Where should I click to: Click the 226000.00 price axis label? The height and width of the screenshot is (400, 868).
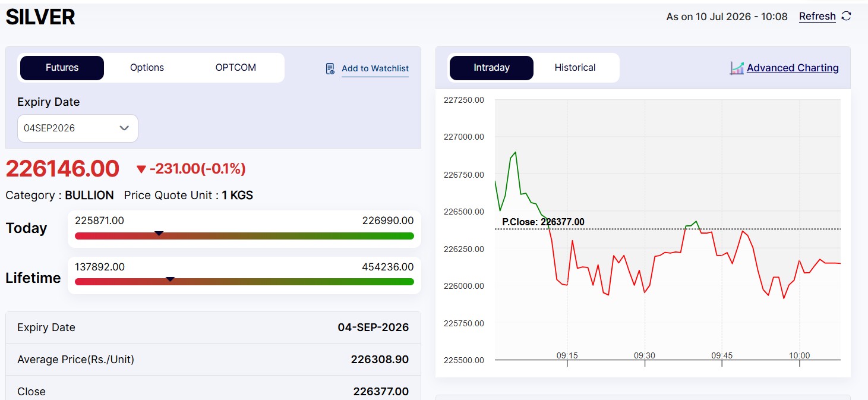click(464, 286)
